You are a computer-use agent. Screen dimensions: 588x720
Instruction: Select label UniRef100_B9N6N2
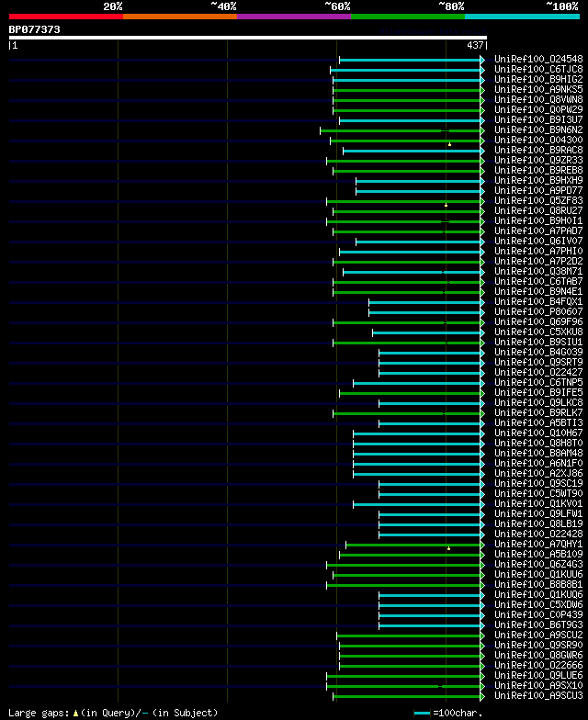[x=538, y=130]
